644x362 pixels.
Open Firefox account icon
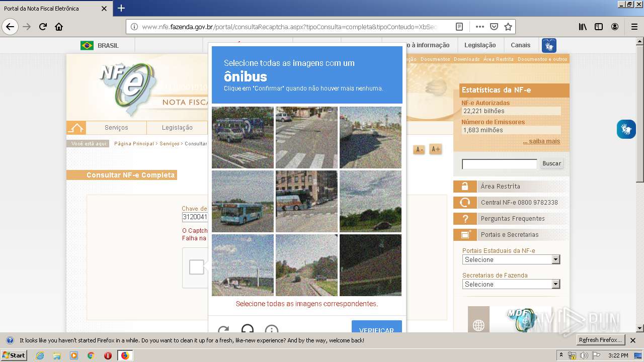615,27
